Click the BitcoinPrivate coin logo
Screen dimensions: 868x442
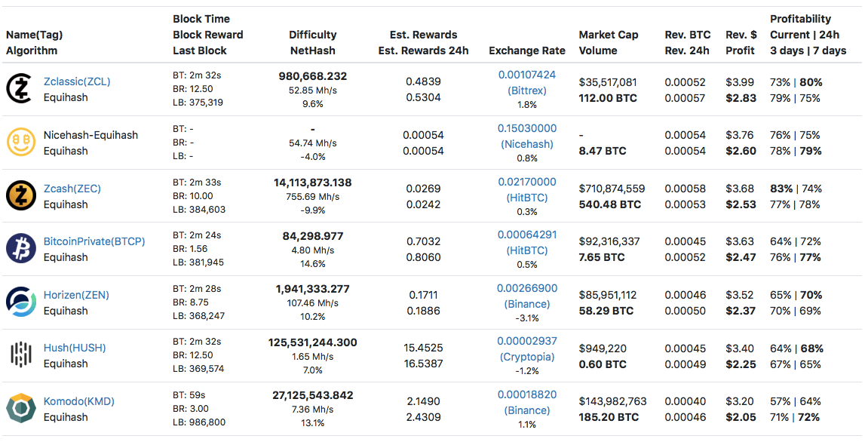tap(20, 249)
